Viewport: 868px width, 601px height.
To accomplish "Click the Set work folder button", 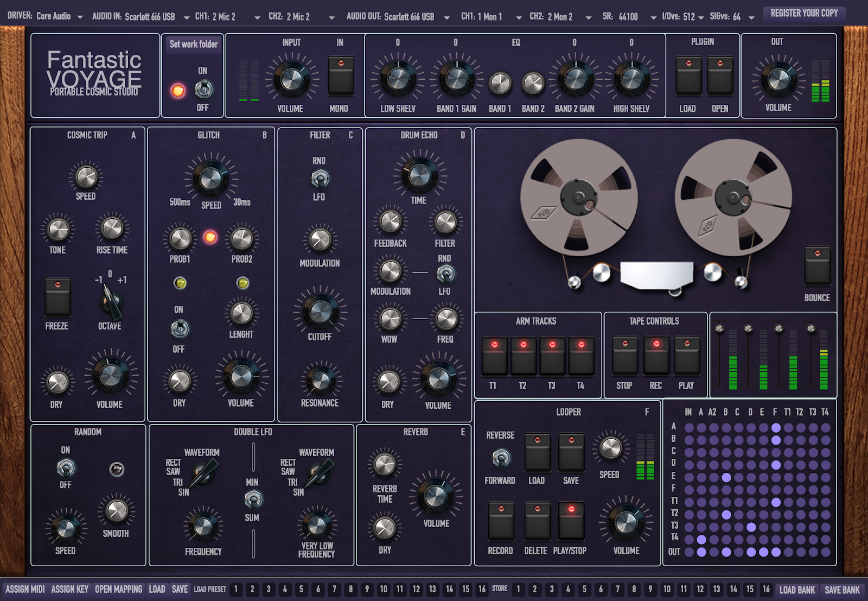I will 193,45.
